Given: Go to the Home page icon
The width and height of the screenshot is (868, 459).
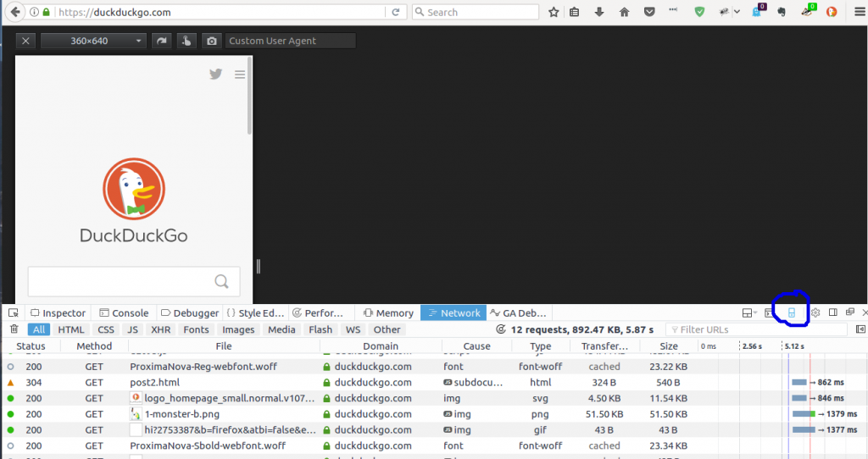Looking at the screenshot, I should point(624,12).
